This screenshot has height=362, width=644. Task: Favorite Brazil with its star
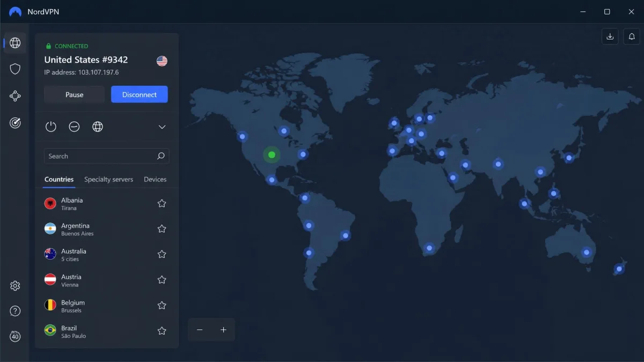(x=162, y=331)
